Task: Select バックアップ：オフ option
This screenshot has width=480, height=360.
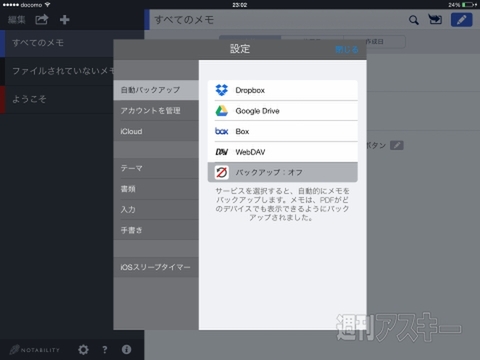Action: [x=283, y=172]
